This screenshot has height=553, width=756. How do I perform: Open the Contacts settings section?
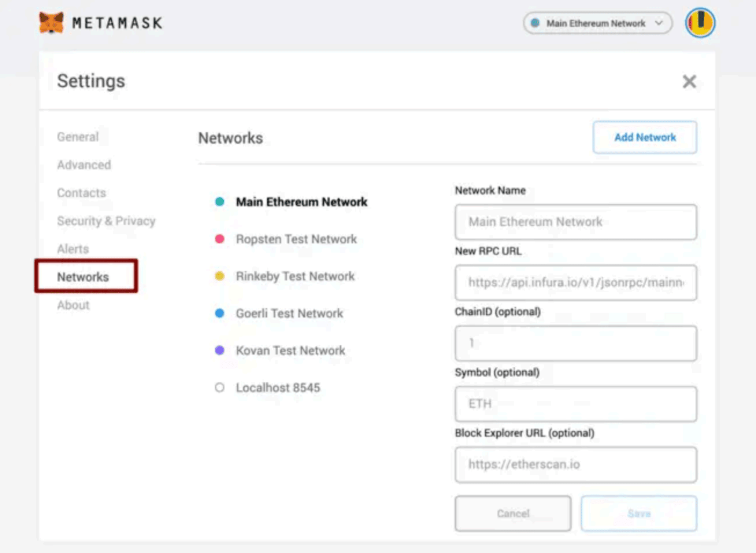(x=81, y=193)
